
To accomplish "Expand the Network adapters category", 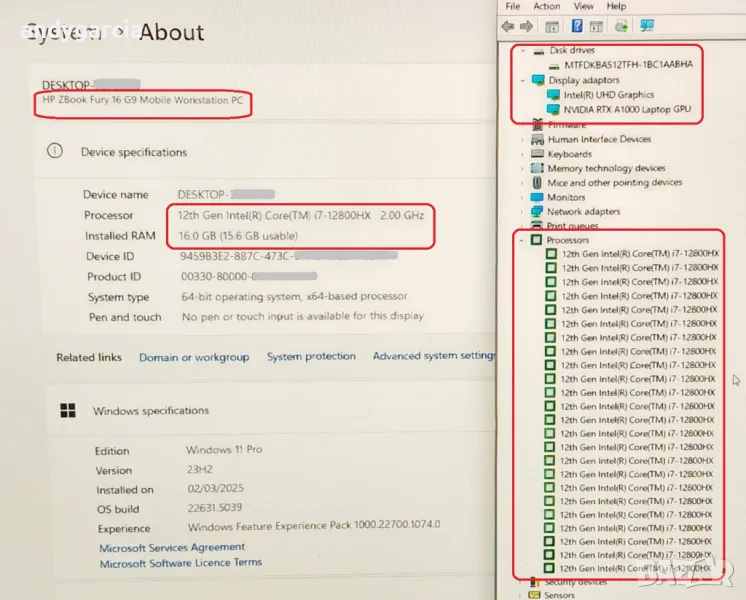I will click(x=522, y=212).
